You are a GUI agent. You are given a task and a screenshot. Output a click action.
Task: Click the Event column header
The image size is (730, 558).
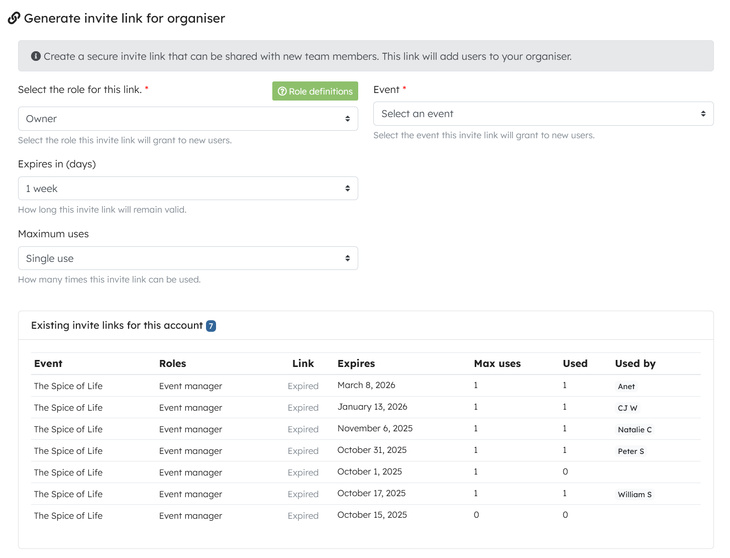click(x=48, y=363)
